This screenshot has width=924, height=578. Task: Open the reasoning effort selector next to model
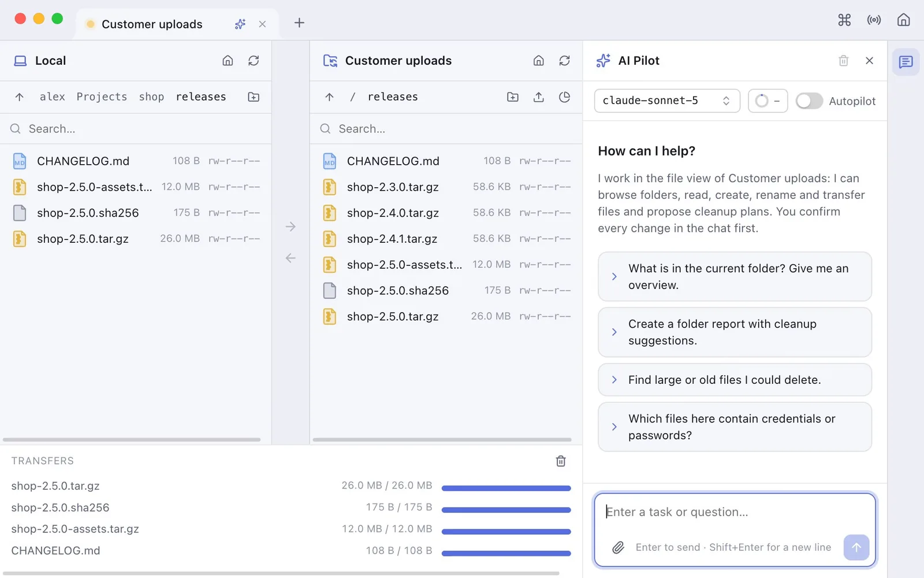[767, 101]
